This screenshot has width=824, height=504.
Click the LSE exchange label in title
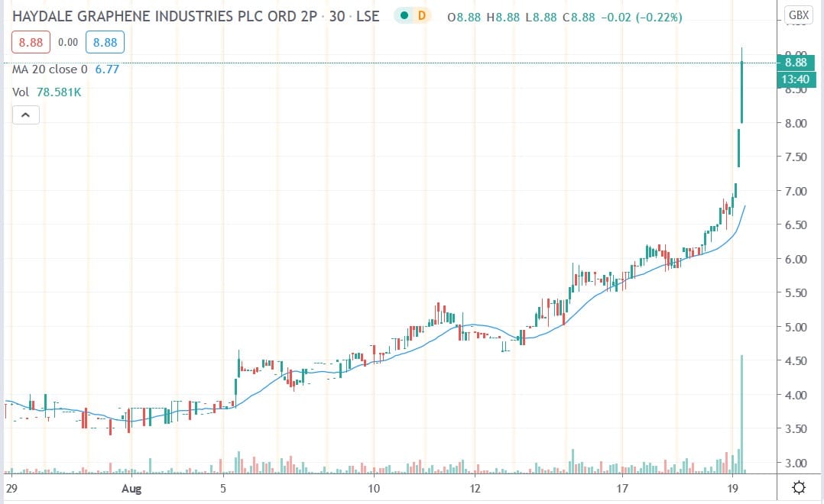tap(368, 16)
